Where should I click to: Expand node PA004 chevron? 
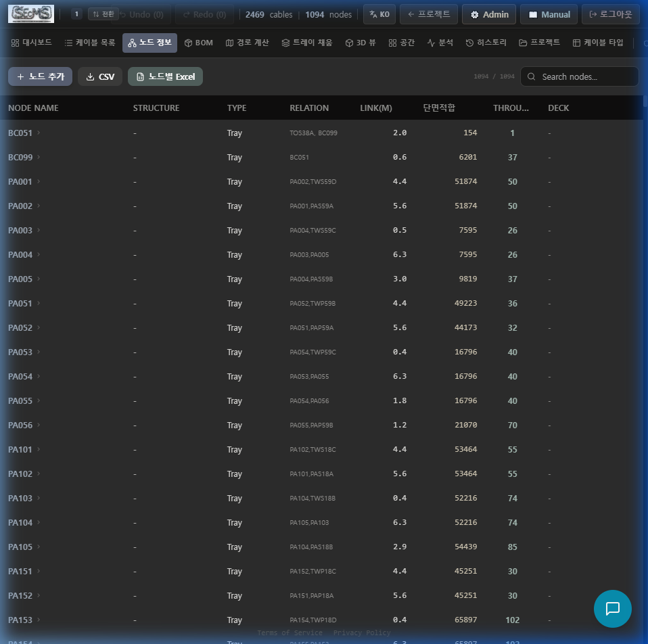tap(39, 254)
